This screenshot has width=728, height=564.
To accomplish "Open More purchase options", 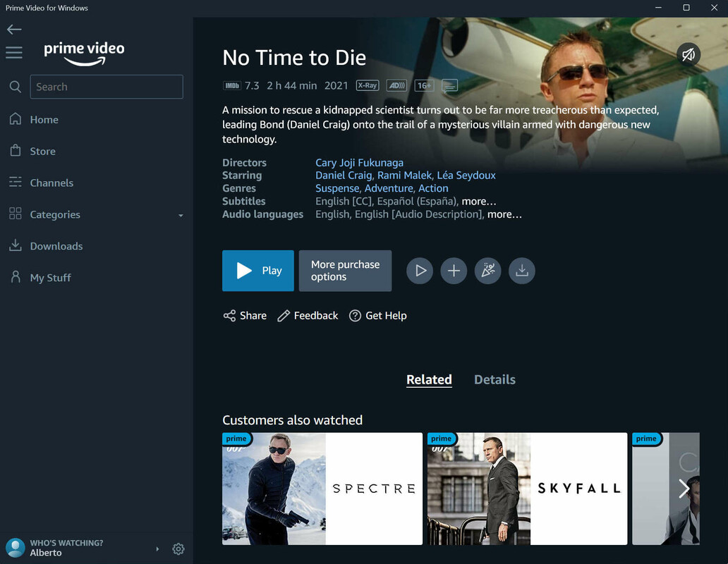I will tap(345, 271).
